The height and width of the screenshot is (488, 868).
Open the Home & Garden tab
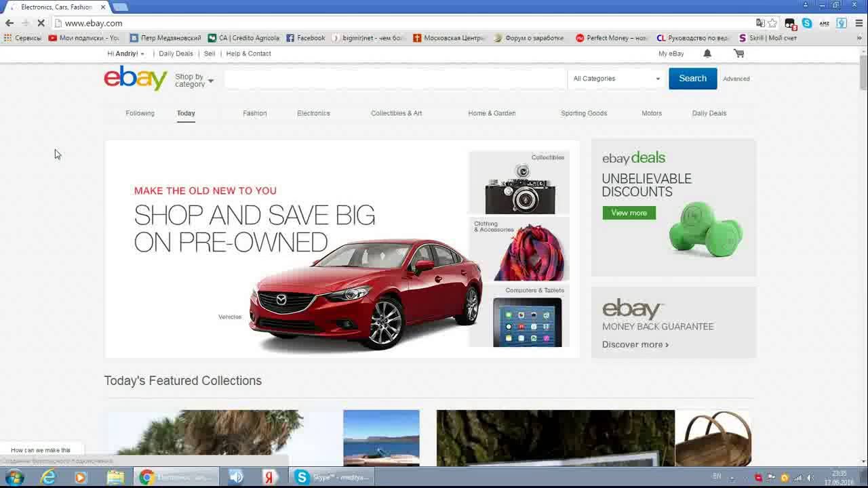(x=492, y=113)
